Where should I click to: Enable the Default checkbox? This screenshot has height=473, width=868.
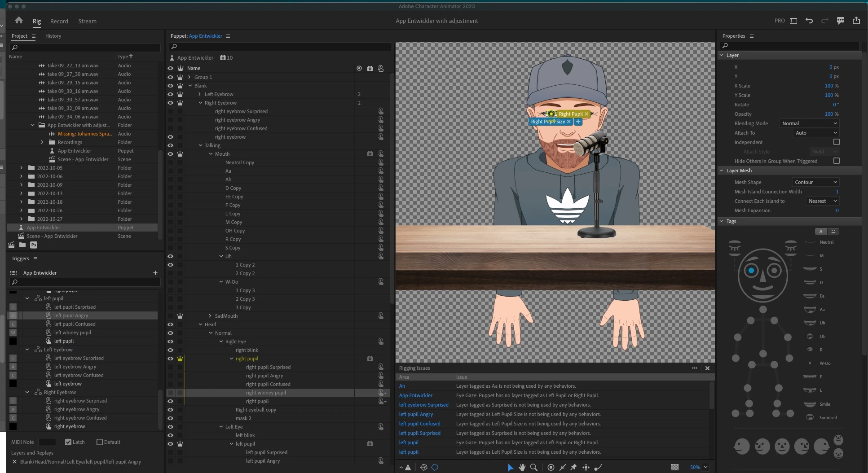pos(100,442)
